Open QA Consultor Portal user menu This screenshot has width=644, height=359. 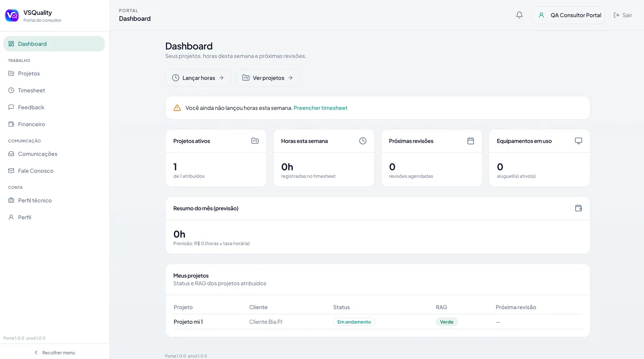click(568, 15)
